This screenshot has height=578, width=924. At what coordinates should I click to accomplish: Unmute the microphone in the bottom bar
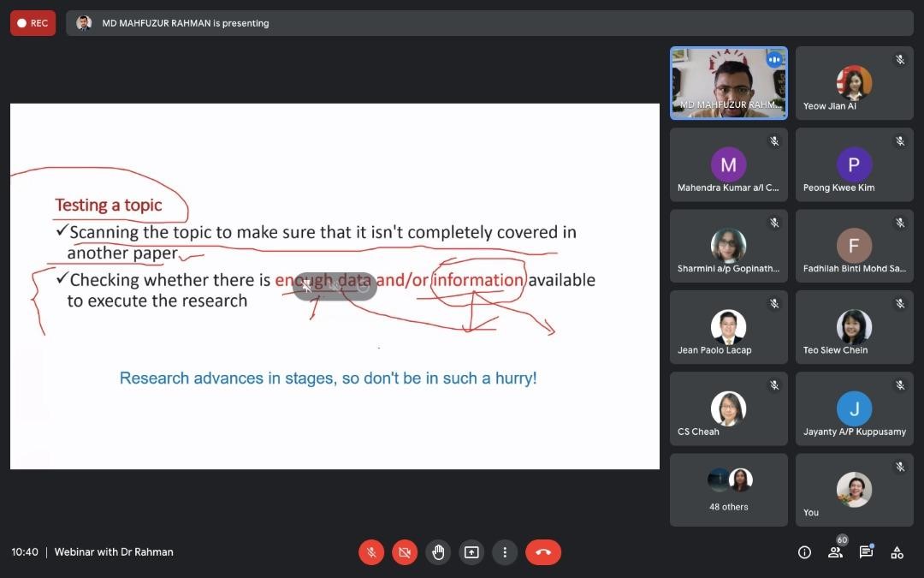coord(371,552)
